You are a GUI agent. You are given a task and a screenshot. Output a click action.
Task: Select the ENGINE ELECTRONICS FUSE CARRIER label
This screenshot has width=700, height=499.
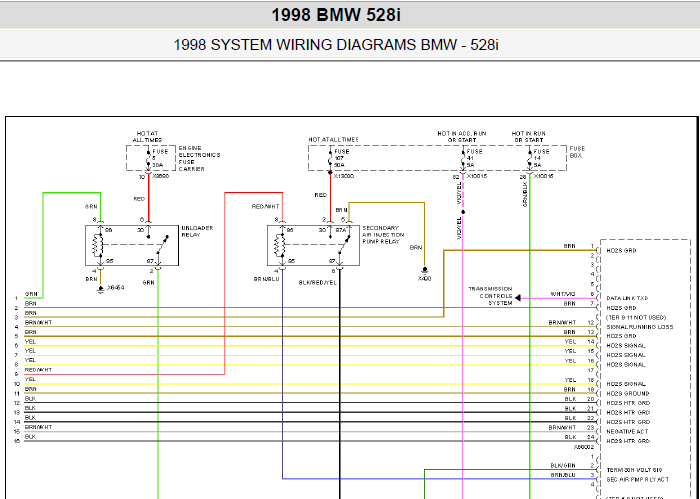[x=199, y=158]
